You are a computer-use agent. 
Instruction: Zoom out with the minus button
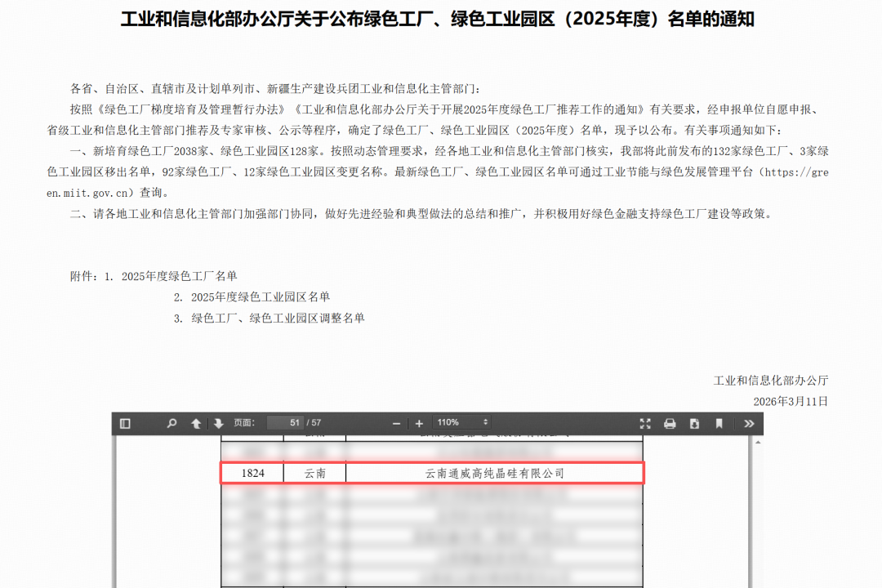(x=396, y=423)
